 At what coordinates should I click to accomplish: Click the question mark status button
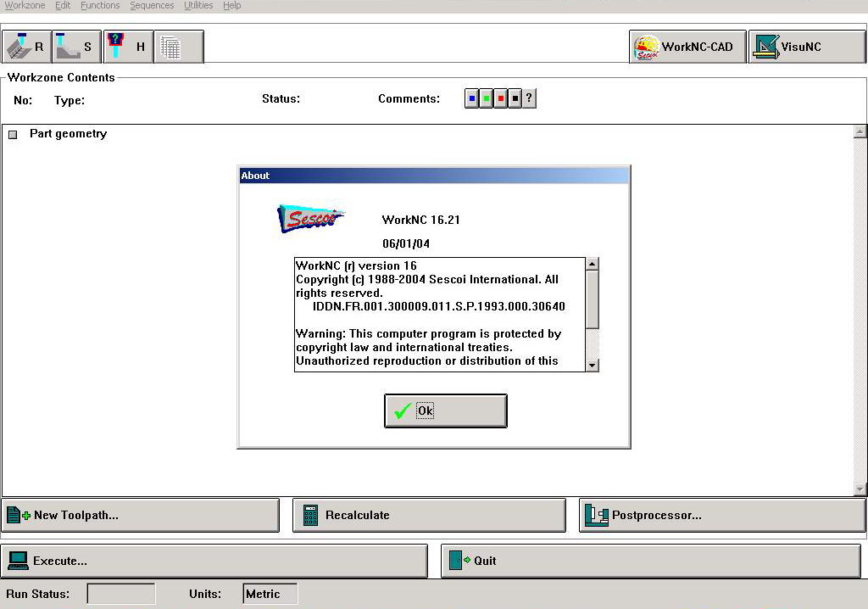click(x=529, y=98)
